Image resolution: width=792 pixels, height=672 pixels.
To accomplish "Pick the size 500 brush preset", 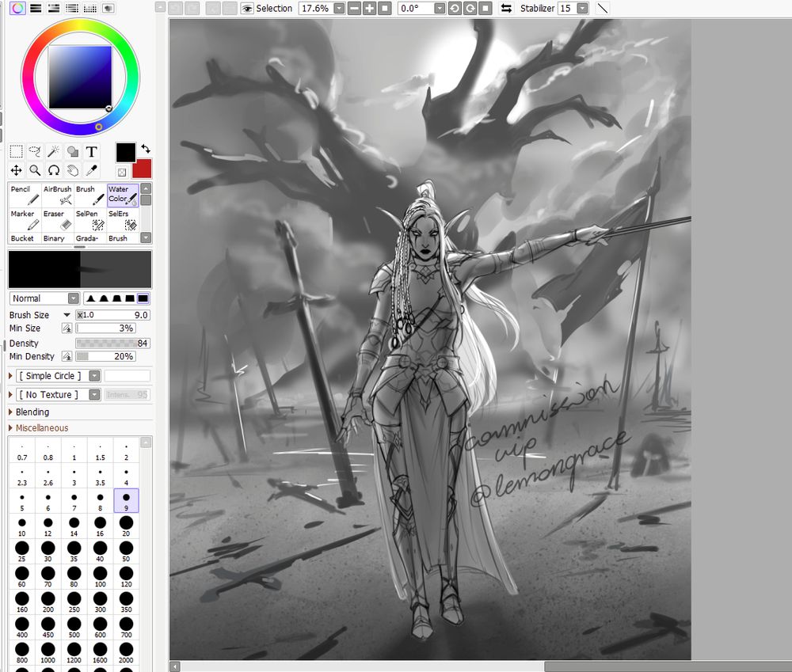I will (x=74, y=627).
